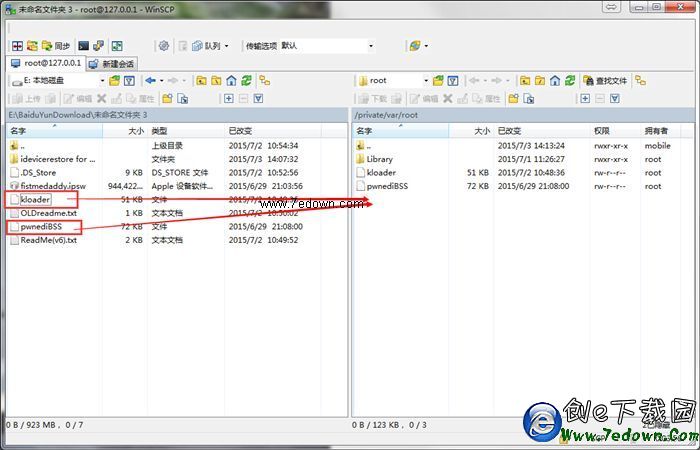
Task: Open in PuTTY icon
Action: (x=98, y=46)
